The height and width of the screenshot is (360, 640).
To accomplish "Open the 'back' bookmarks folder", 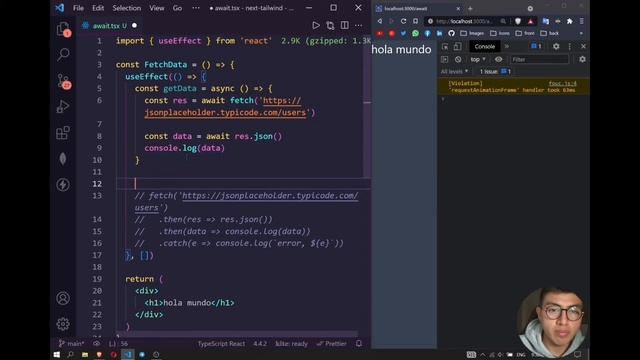I will [x=549, y=33].
